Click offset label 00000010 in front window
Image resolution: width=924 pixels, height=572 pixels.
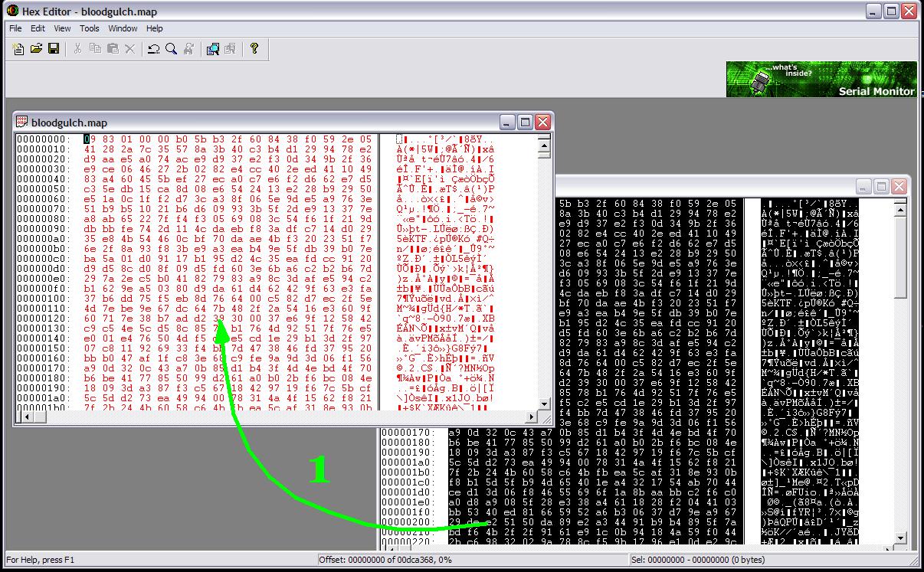click(43, 149)
